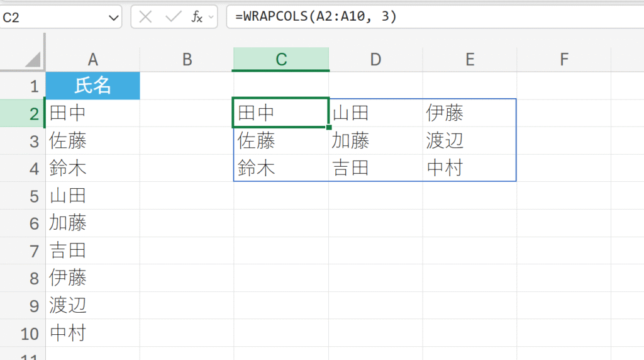The height and width of the screenshot is (360, 644).
Task: Click the blue 氏名 header cell
Action: (93, 86)
